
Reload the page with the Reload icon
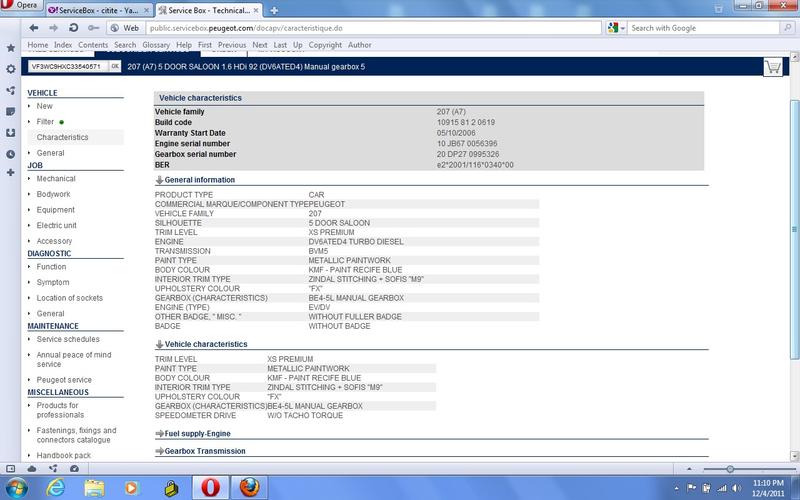click(x=73, y=28)
